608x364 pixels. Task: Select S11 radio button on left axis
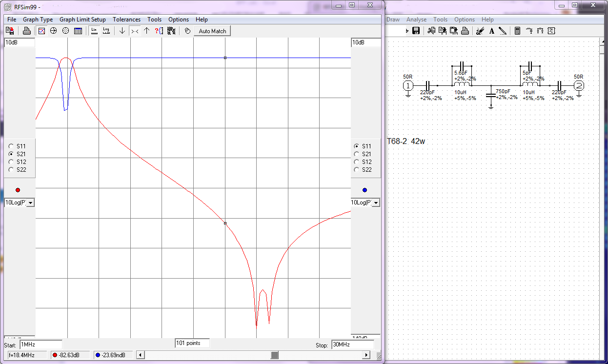(x=11, y=146)
